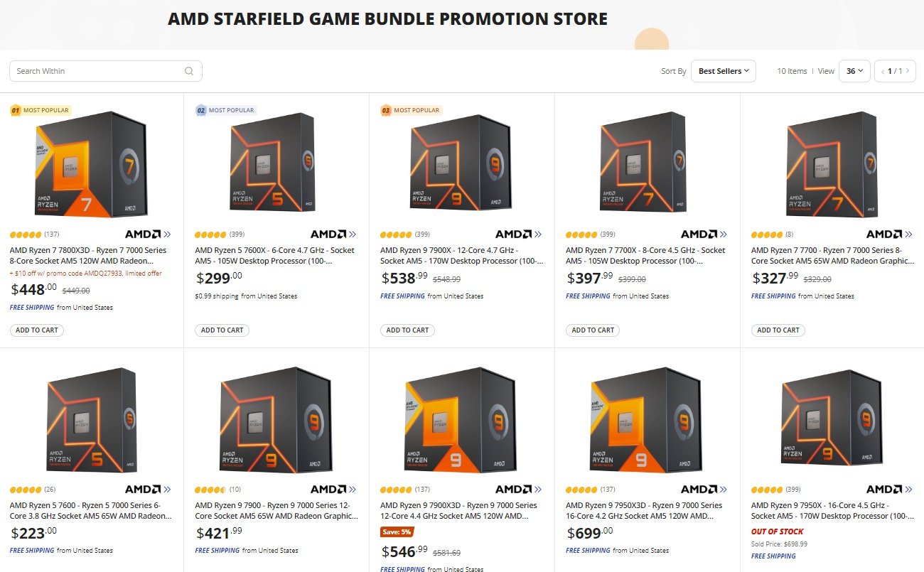This screenshot has height=572, width=924.
Task: Click star rating of Ryzen 9 7900
Action: [210, 490]
